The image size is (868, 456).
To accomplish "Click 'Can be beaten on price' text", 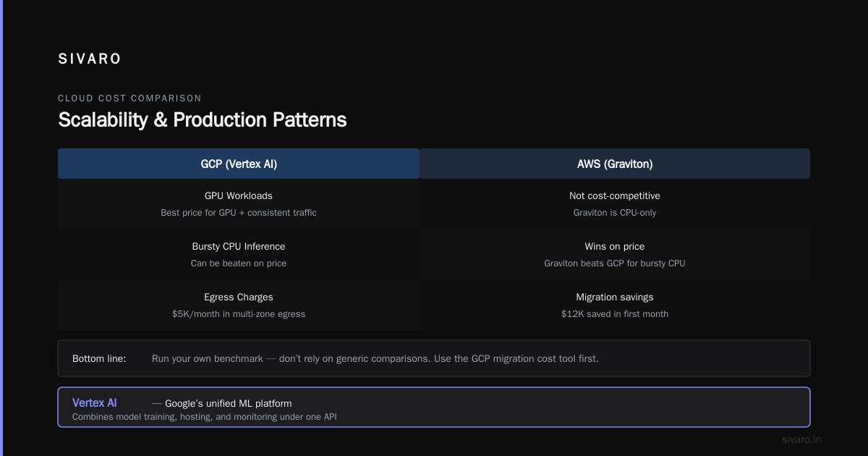I will [x=239, y=263].
